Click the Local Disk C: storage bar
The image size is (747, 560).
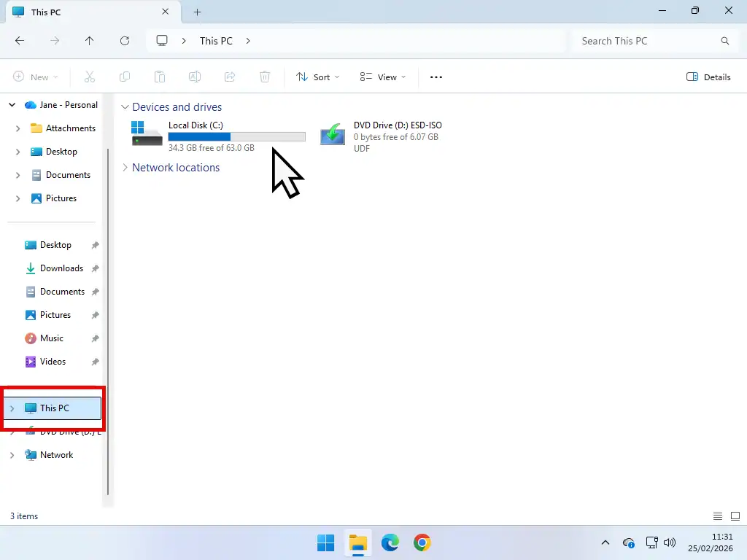pos(236,136)
